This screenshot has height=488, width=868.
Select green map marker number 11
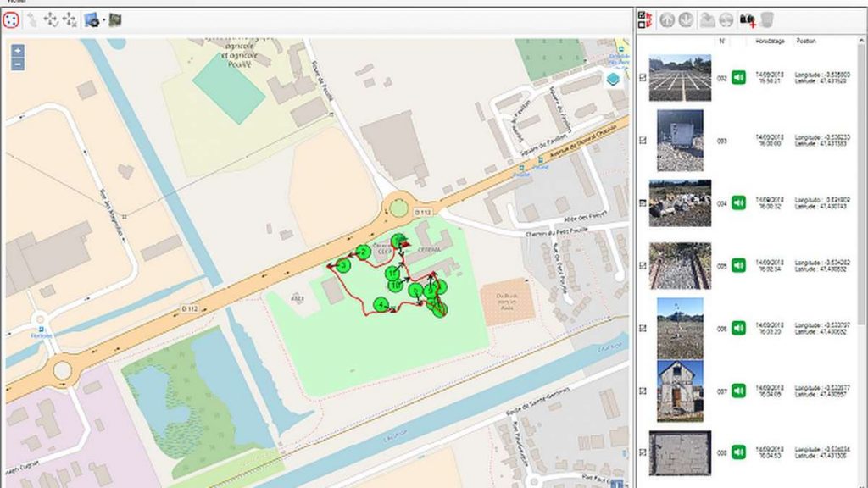pos(392,273)
